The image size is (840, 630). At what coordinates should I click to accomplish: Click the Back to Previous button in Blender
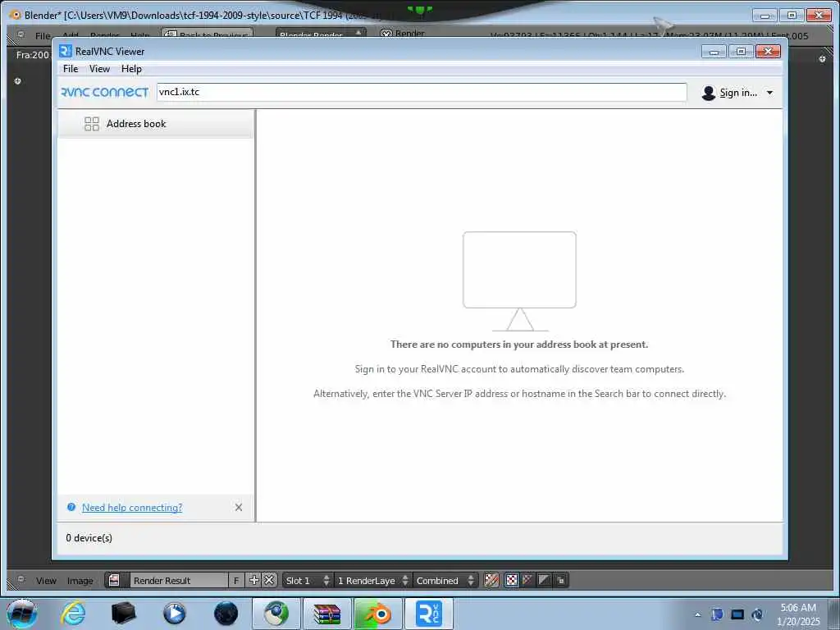[208, 34]
